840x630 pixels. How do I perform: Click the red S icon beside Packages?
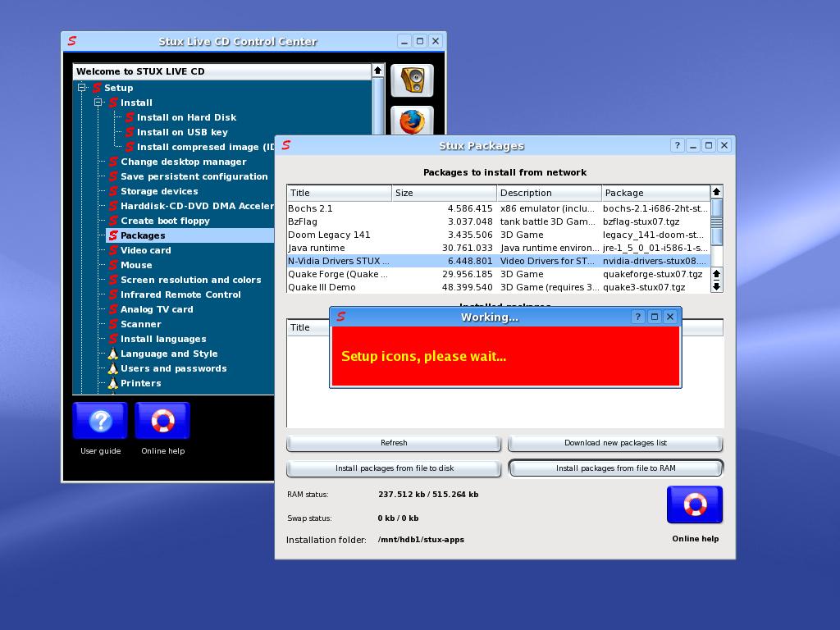(x=113, y=235)
